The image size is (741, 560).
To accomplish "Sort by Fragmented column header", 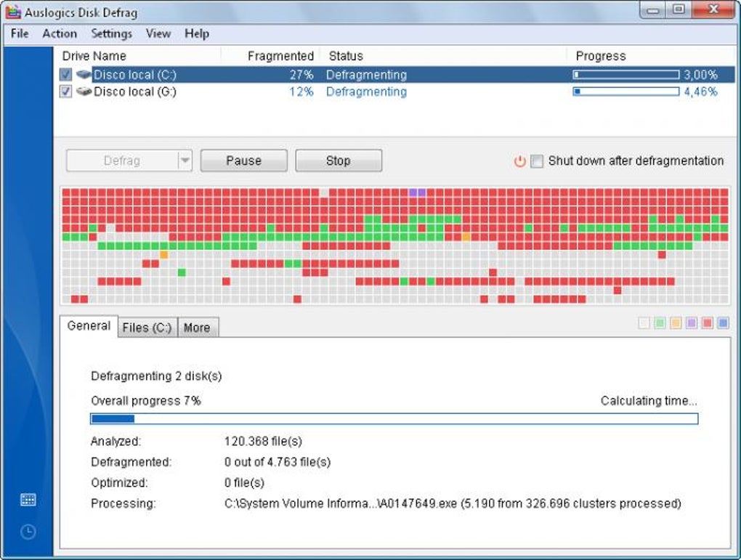I will 280,56.
